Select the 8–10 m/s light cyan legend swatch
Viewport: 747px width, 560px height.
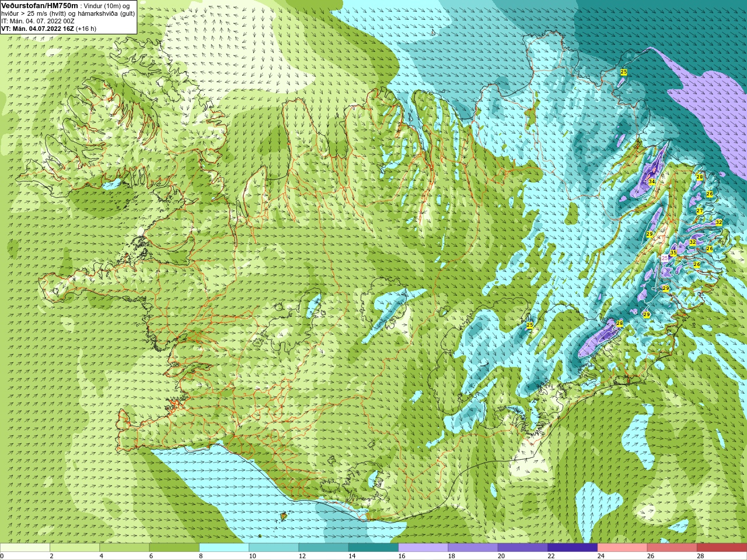point(224,548)
